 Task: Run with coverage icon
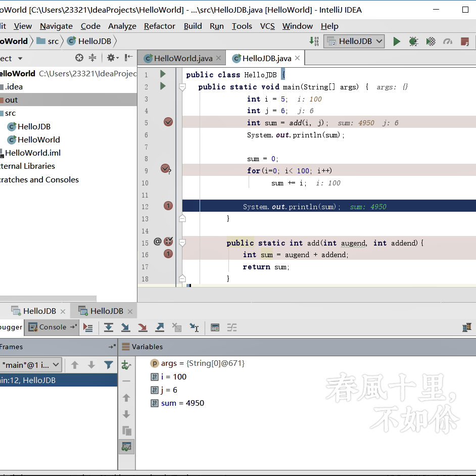coord(431,41)
